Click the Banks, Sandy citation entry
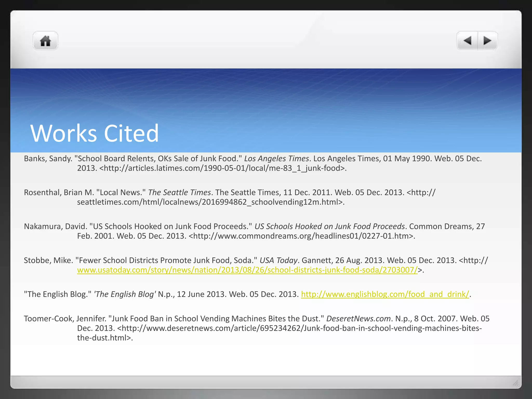 click(253, 163)
